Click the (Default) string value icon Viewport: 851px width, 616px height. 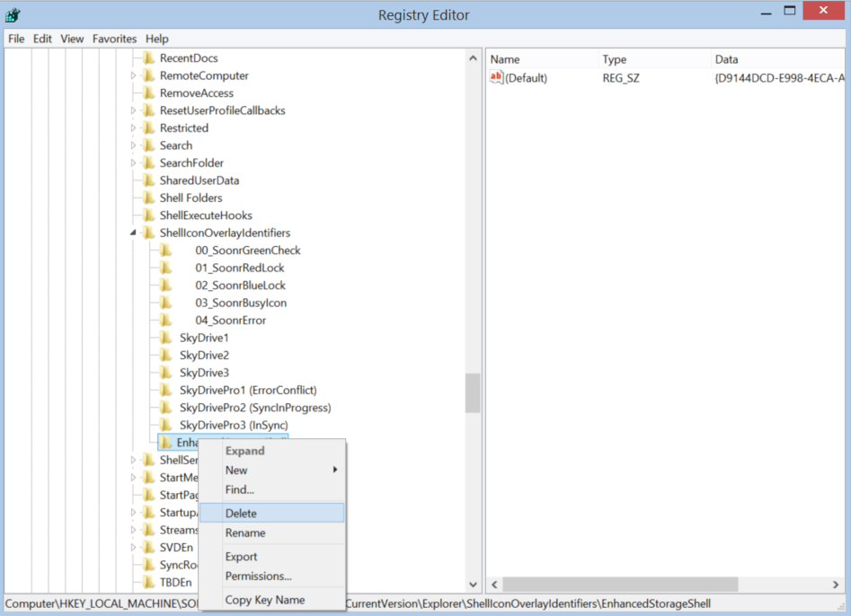click(496, 78)
